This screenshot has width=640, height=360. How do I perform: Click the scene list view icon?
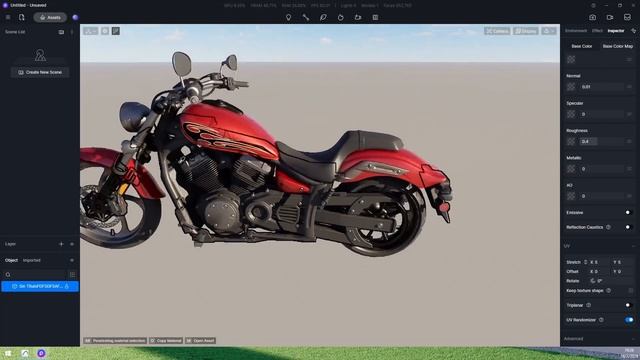(61, 32)
